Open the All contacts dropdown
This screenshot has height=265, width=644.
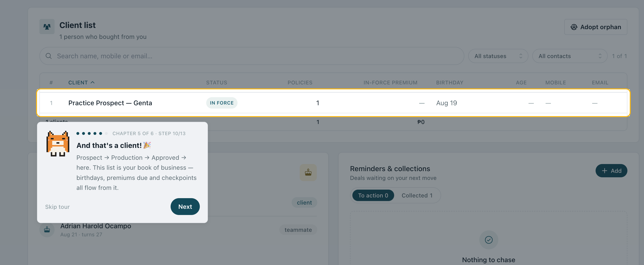(569, 56)
